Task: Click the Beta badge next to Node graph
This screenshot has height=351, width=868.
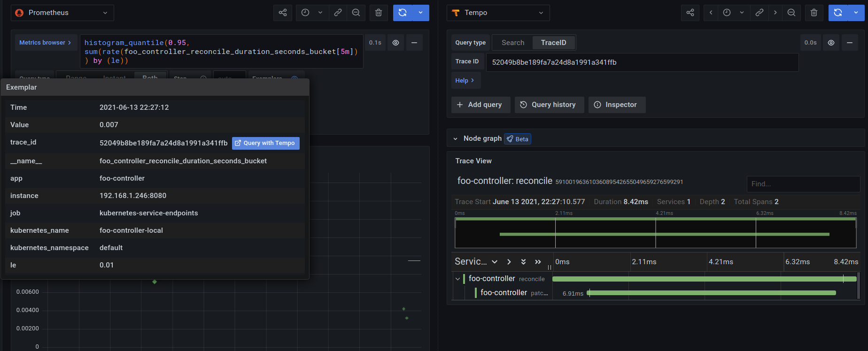Action: pos(518,139)
